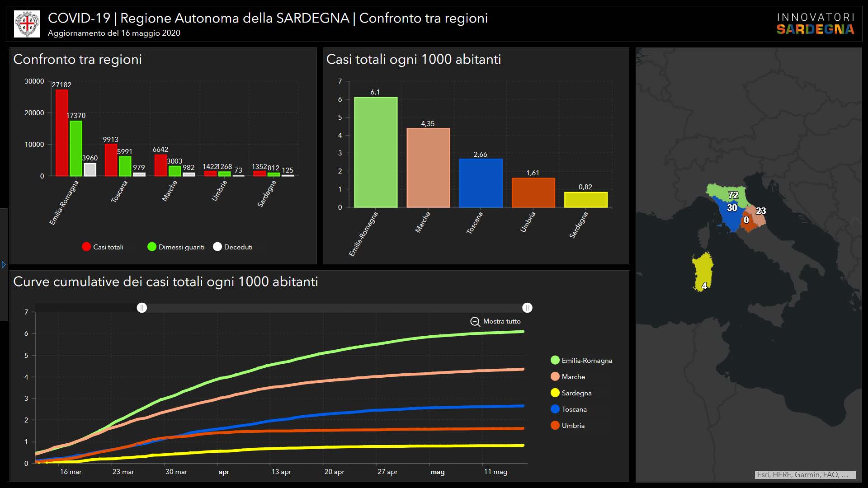Select Sardegna region on the map
868x488 pixels.
click(x=703, y=271)
